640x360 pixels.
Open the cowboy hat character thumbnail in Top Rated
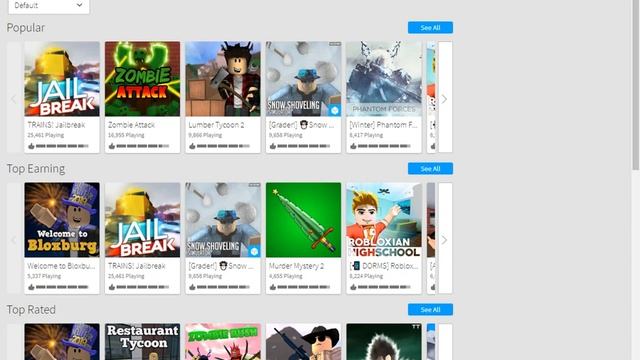303,342
